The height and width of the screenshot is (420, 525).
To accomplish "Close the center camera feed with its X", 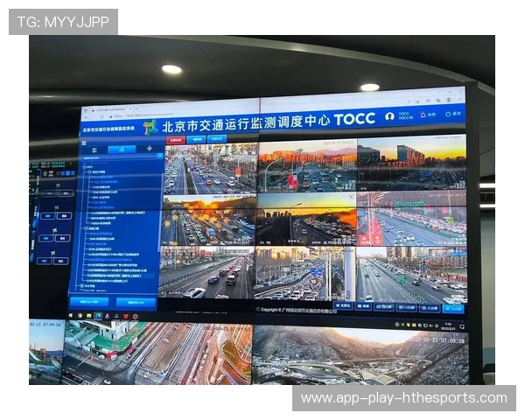I will coord(351,197).
